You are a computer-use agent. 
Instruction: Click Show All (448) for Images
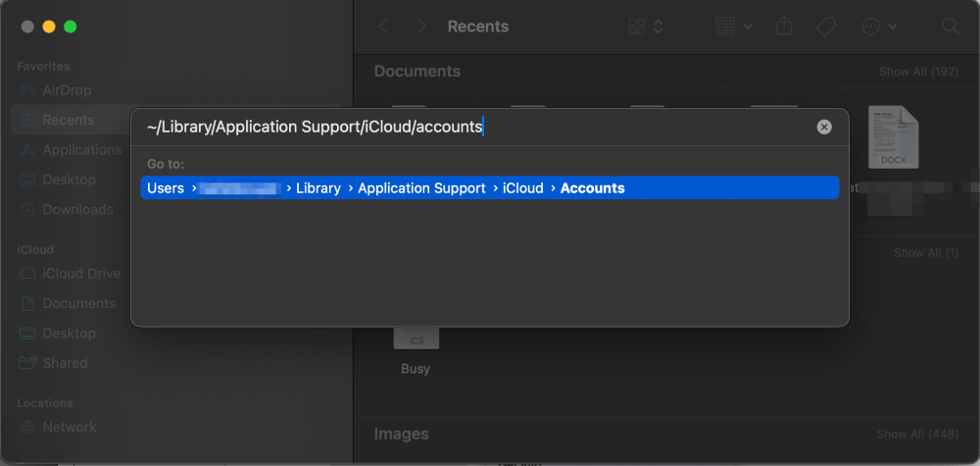pos(919,434)
